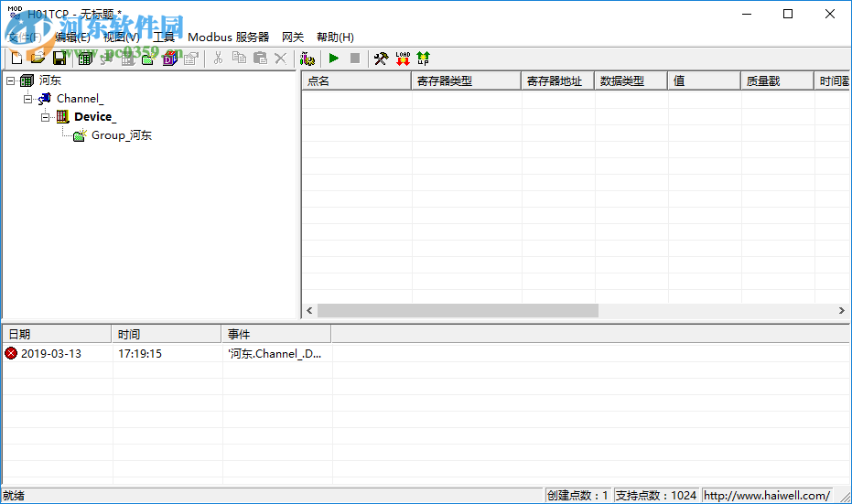The width and height of the screenshot is (852, 504).
Task: Open the Modbus 服务器 menu
Action: click(x=228, y=37)
